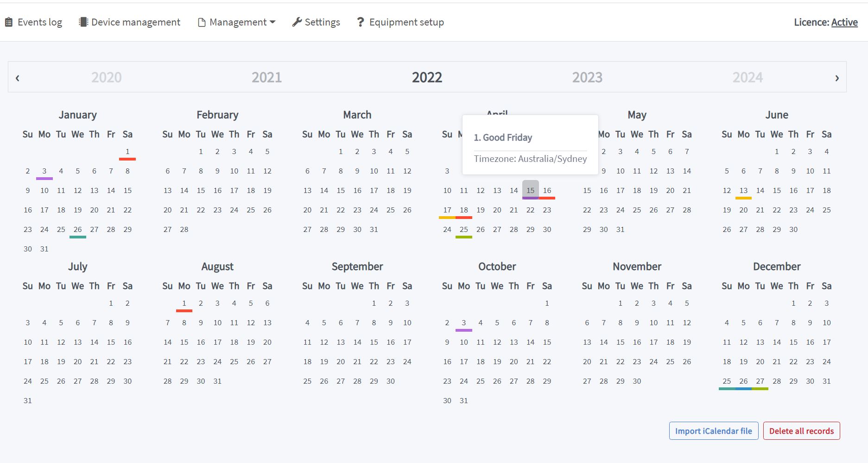Open the Active licence link
This screenshot has width=868, height=463.
click(844, 22)
